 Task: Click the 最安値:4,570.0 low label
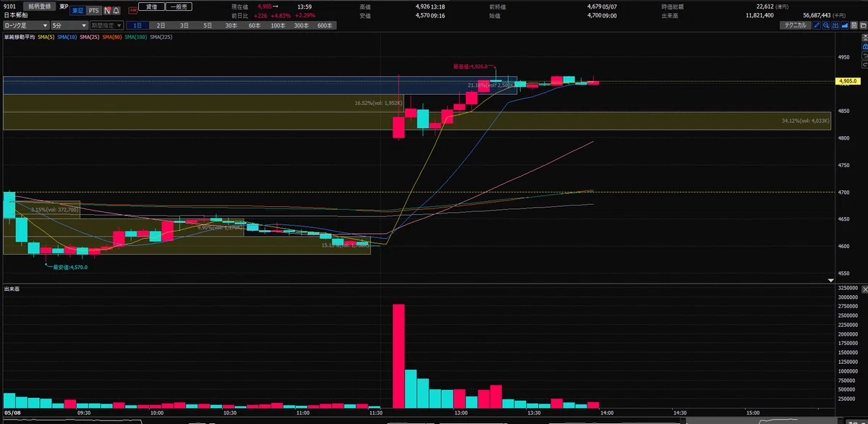click(x=69, y=267)
